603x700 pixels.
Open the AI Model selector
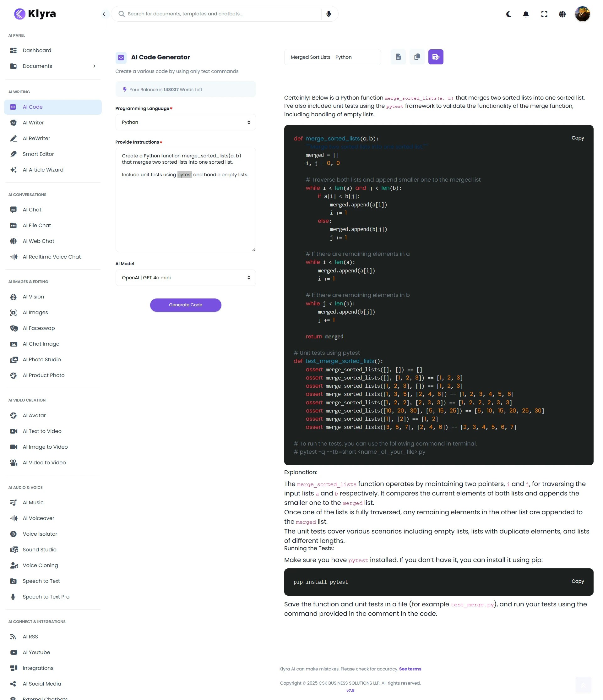click(185, 277)
